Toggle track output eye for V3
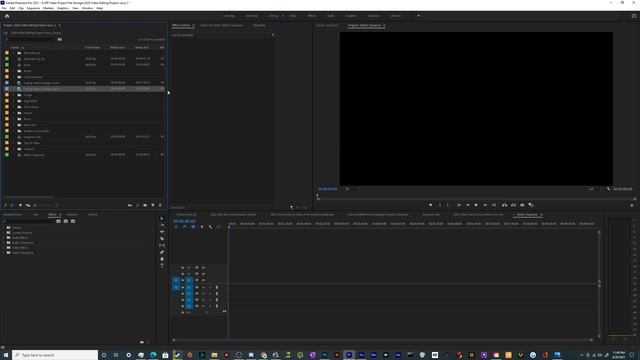 [x=203, y=268]
